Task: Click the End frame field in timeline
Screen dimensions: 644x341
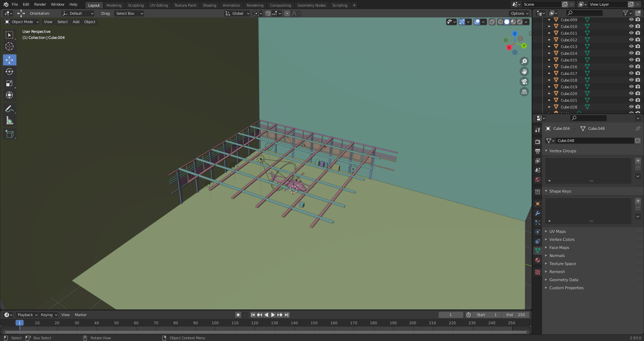Action: (516, 315)
